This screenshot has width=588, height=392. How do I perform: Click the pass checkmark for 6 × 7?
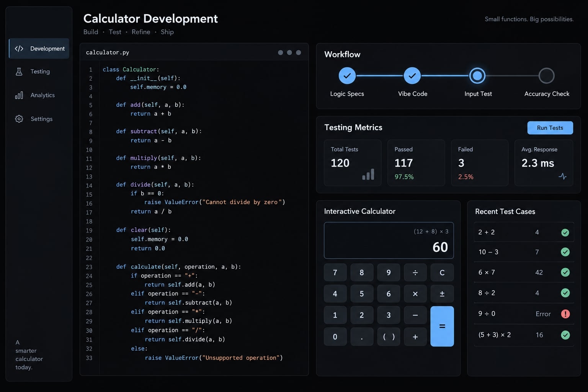pyautogui.click(x=565, y=272)
